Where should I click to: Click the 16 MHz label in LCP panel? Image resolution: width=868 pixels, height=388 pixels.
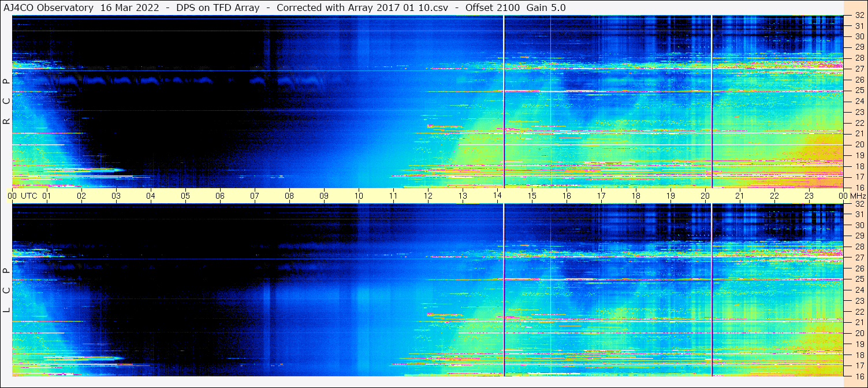tap(859, 376)
